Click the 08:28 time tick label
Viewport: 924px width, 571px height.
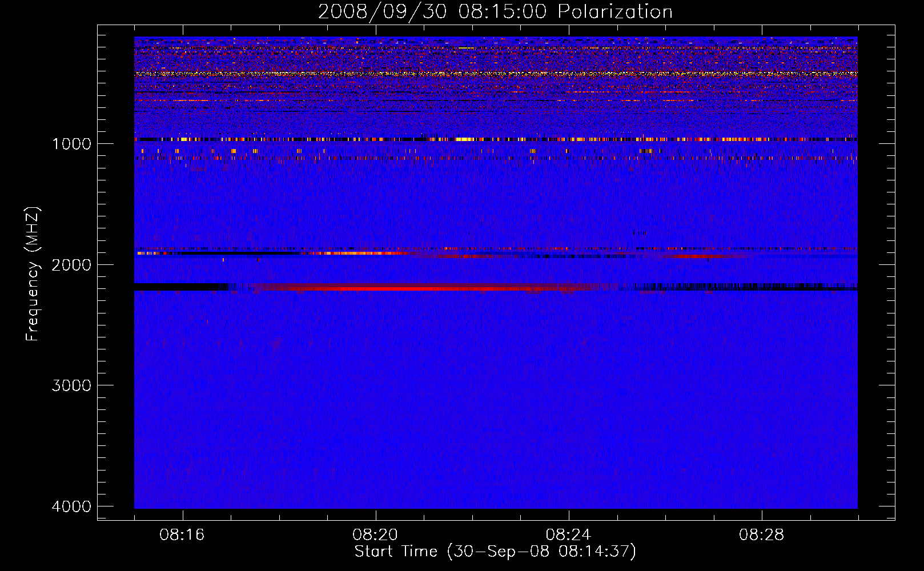761,535
